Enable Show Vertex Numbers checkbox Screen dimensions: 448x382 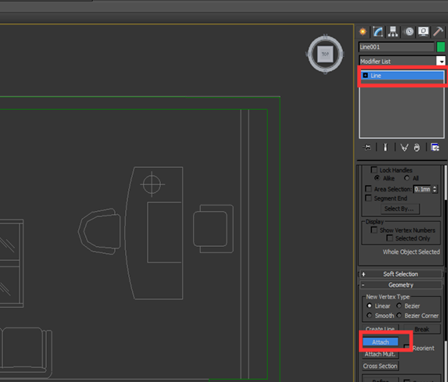point(374,230)
